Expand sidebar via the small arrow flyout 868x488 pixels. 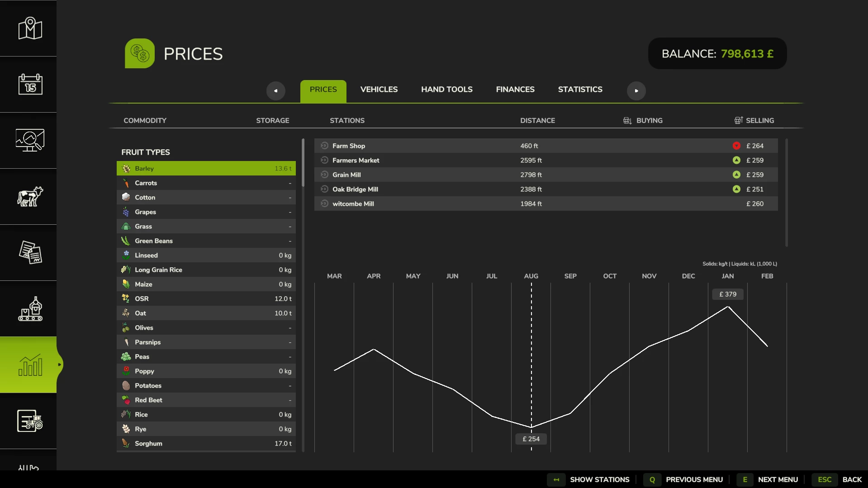click(59, 365)
